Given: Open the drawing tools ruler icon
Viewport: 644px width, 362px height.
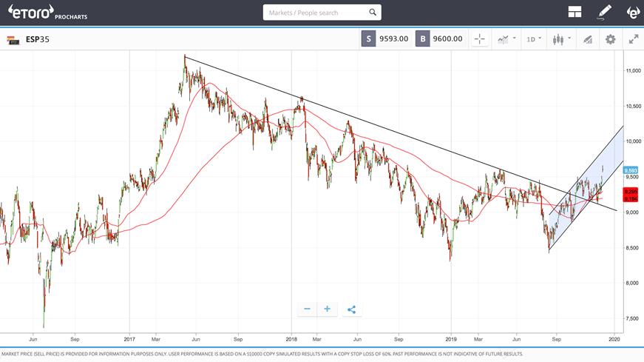Looking at the screenshot, I should (x=588, y=38).
